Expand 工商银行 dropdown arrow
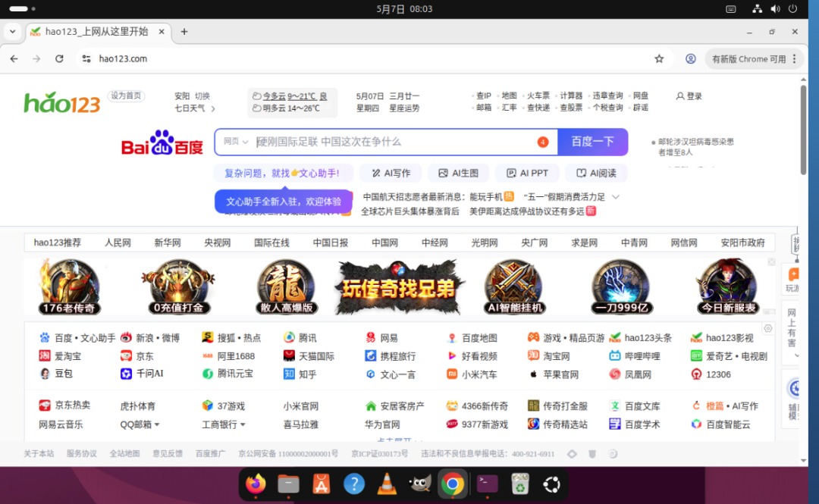 tap(243, 424)
